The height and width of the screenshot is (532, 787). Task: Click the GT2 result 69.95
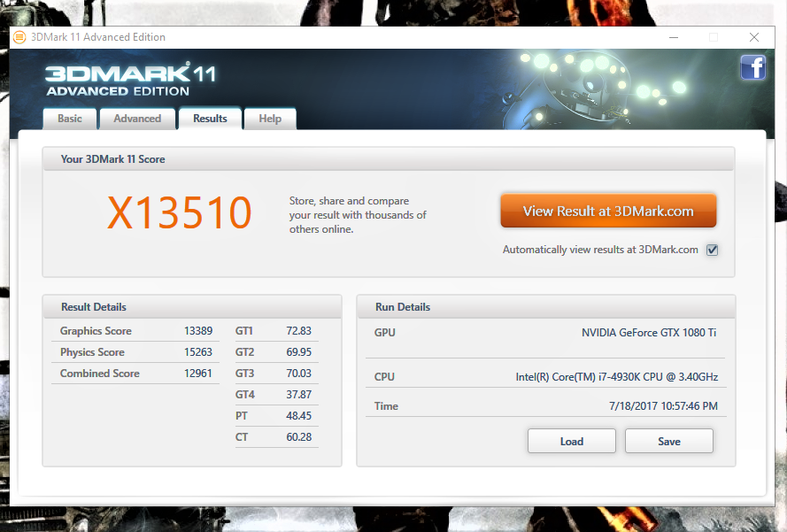tap(298, 352)
